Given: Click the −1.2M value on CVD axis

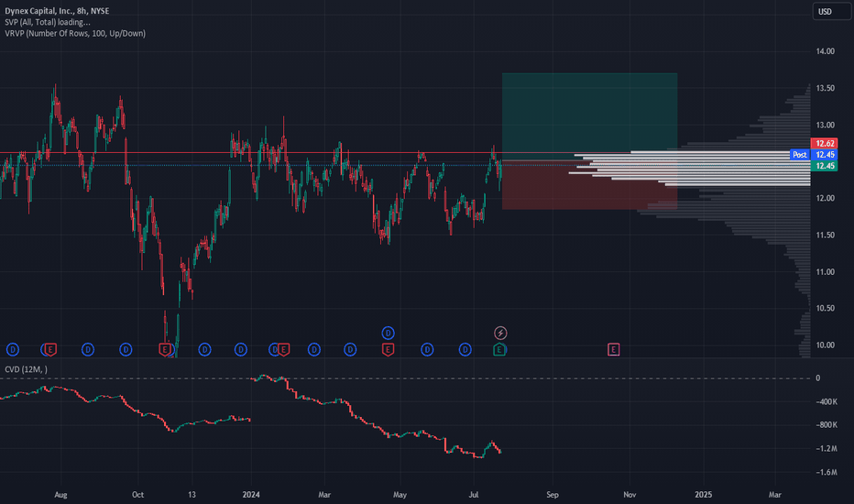Looking at the screenshot, I should point(827,448).
